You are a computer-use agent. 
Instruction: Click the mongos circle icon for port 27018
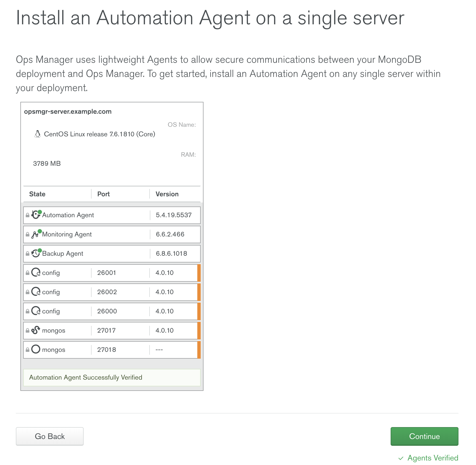[x=36, y=349]
